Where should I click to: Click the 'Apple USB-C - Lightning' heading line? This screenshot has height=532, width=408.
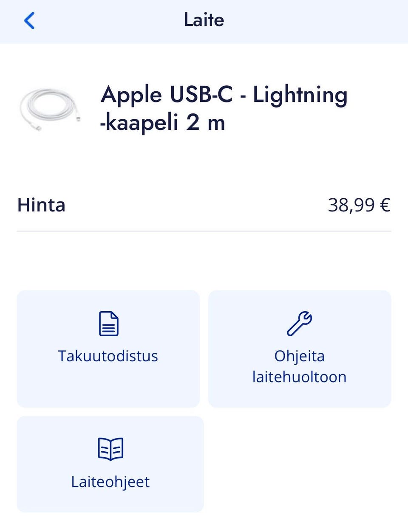pos(224,94)
